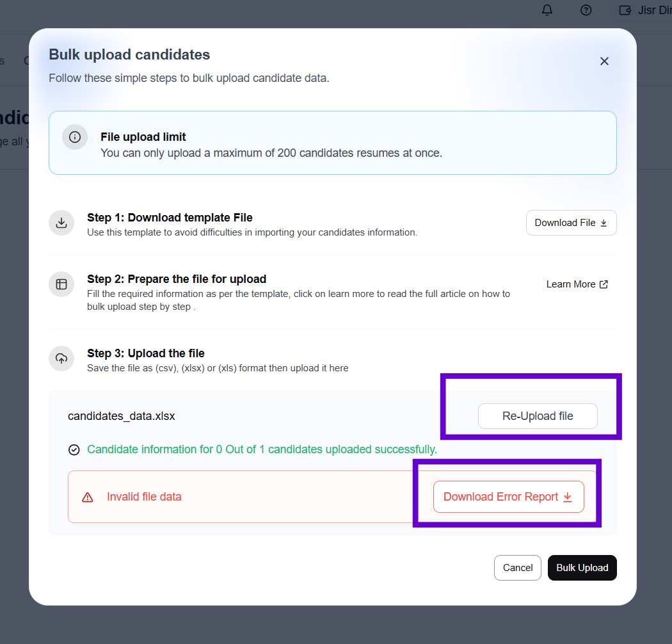Click the green candidates uploaded successfully message
This screenshot has height=644, width=672.
point(262,449)
